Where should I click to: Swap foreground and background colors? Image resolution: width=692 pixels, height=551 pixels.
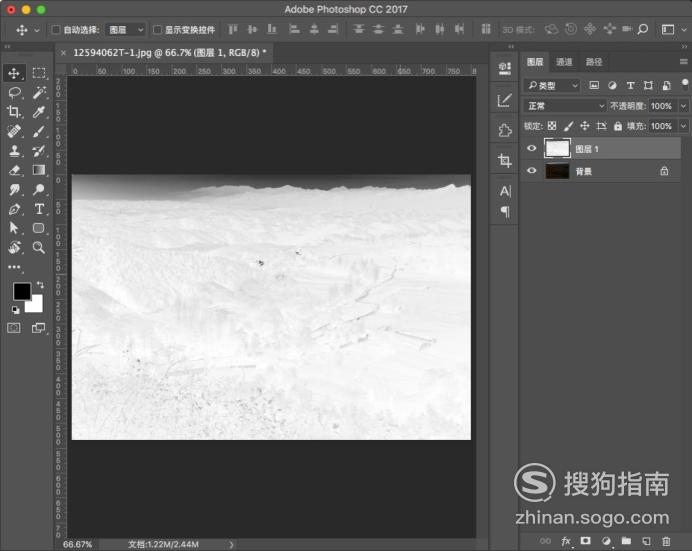pyautogui.click(x=40, y=285)
